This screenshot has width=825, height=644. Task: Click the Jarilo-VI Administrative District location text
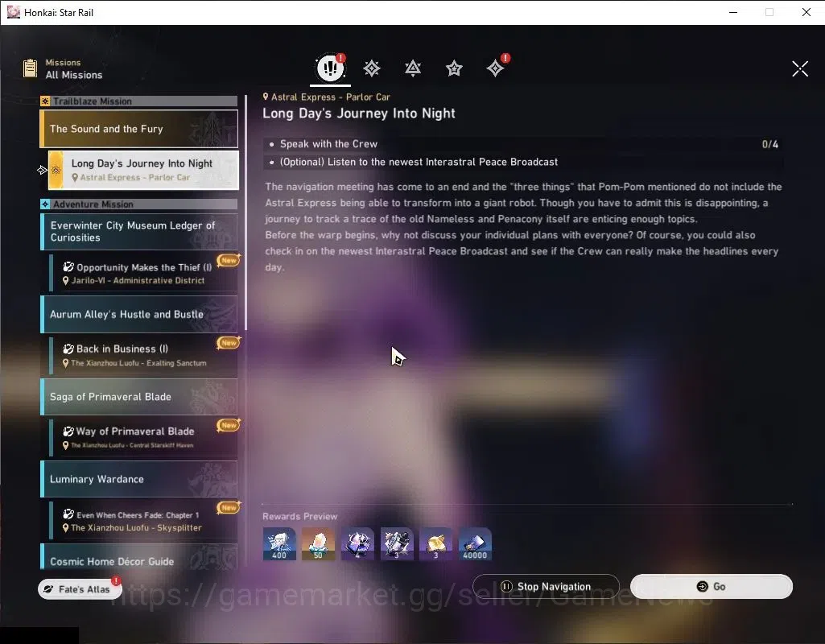coord(138,280)
